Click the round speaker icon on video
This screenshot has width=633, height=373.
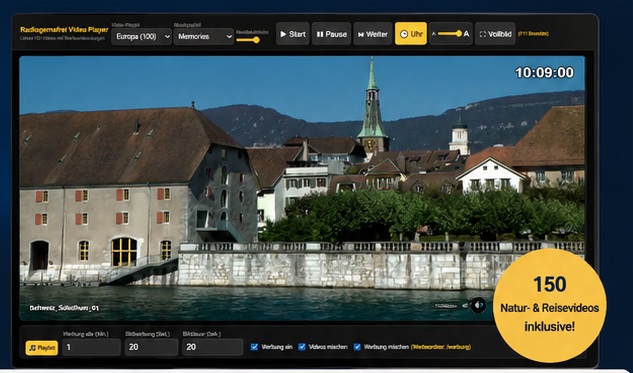[478, 305]
